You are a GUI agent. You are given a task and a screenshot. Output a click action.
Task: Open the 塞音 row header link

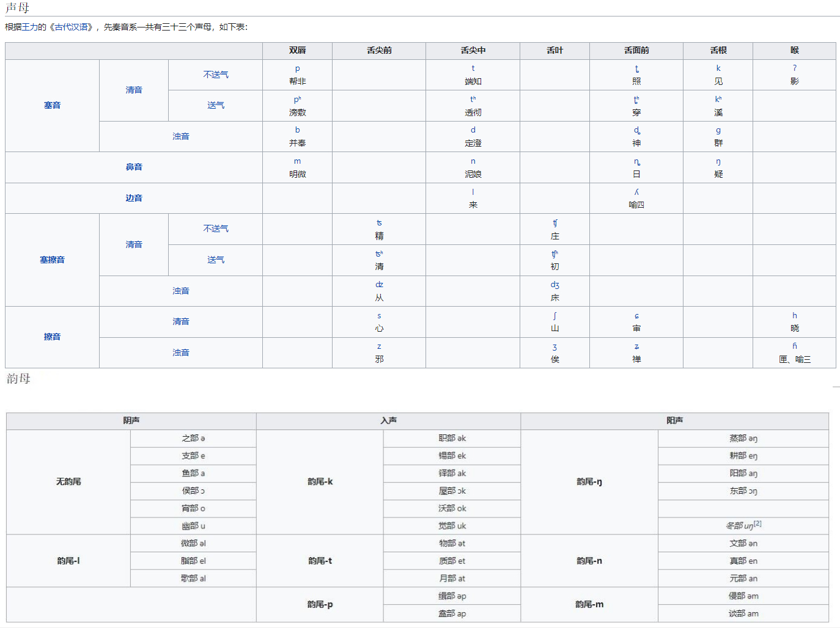(52, 106)
